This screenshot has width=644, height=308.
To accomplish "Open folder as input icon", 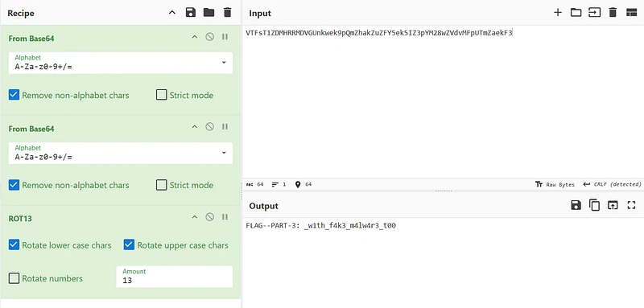I will (576, 13).
